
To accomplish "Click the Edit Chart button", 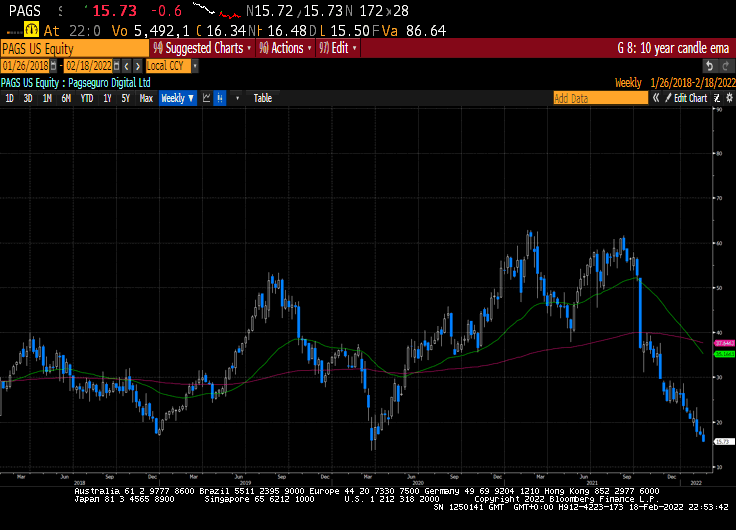I will [x=686, y=98].
